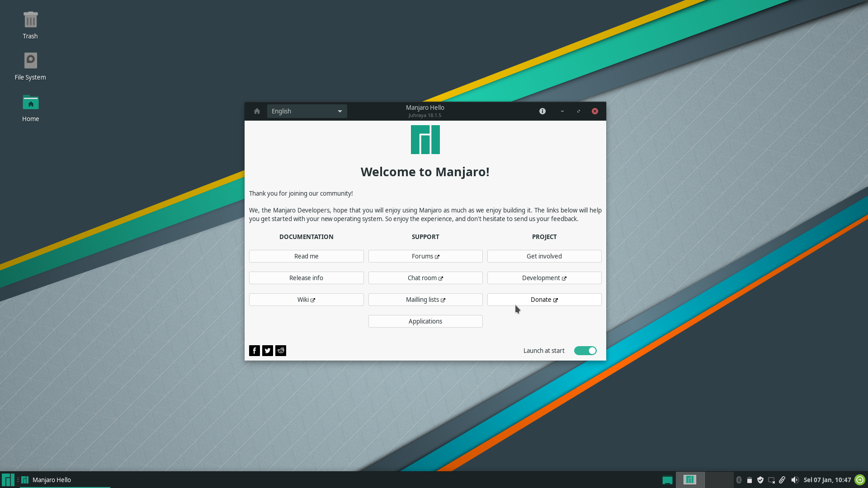This screenshot has height=488, width=868.
Task: Select the Home folder desktop icon
Action: [x=30, y=108]
